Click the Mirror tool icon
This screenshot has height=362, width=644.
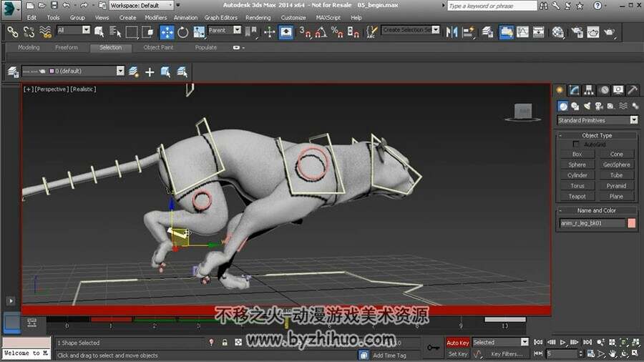click(452, 31)
